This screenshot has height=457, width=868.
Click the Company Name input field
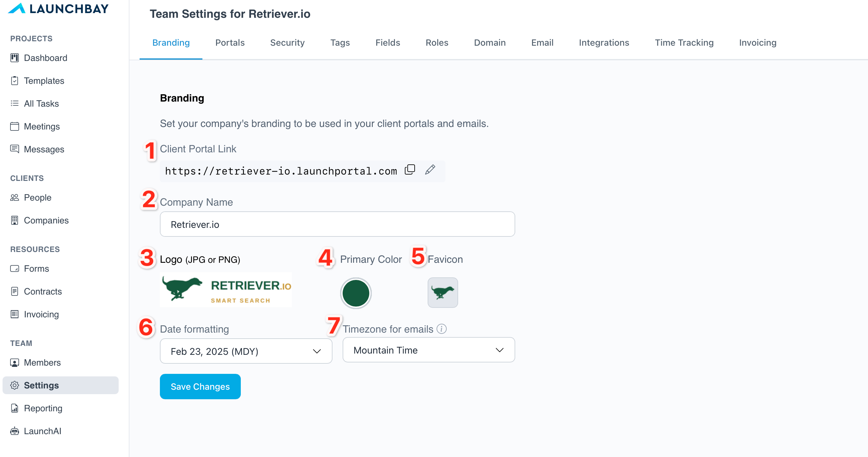(x=337, y=224)
